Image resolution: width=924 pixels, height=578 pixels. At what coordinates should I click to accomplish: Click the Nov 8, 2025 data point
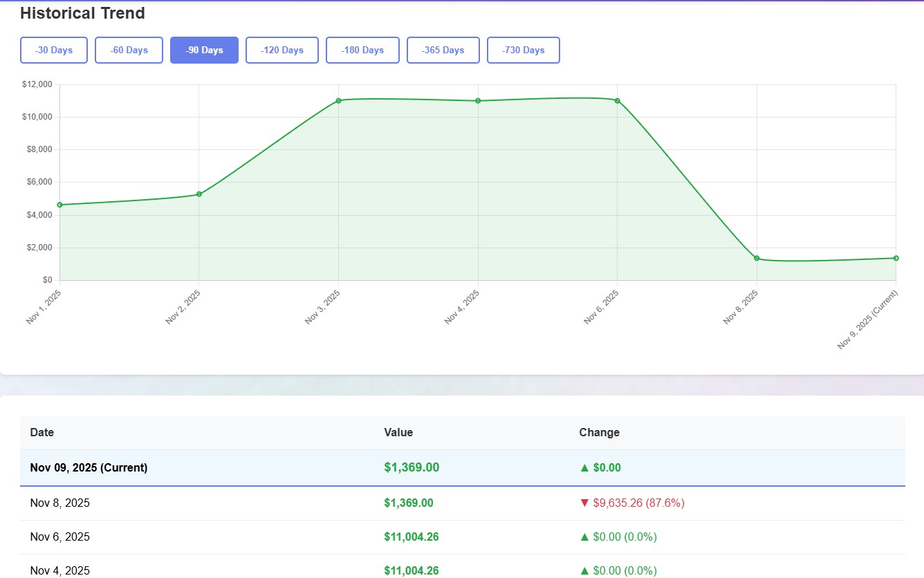(x=757, y=258)
